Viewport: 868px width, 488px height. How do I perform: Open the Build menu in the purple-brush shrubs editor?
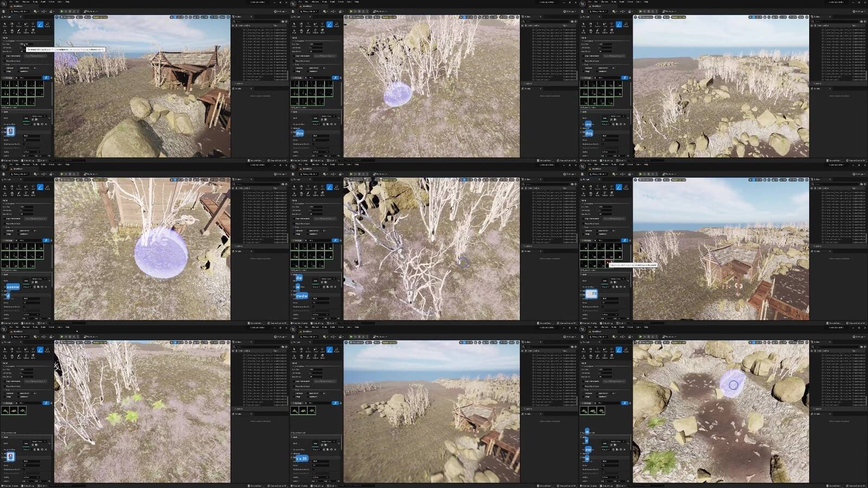point(332,2)
